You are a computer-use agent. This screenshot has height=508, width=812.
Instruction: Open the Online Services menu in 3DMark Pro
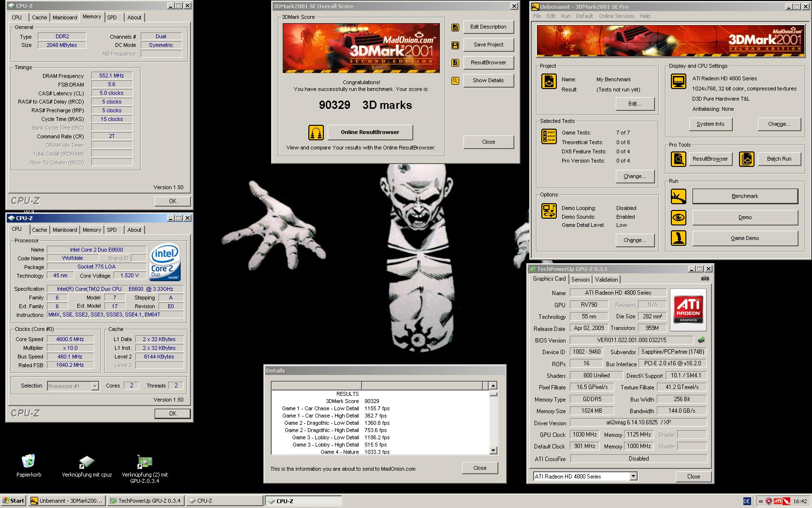click(x=616, y=16)
